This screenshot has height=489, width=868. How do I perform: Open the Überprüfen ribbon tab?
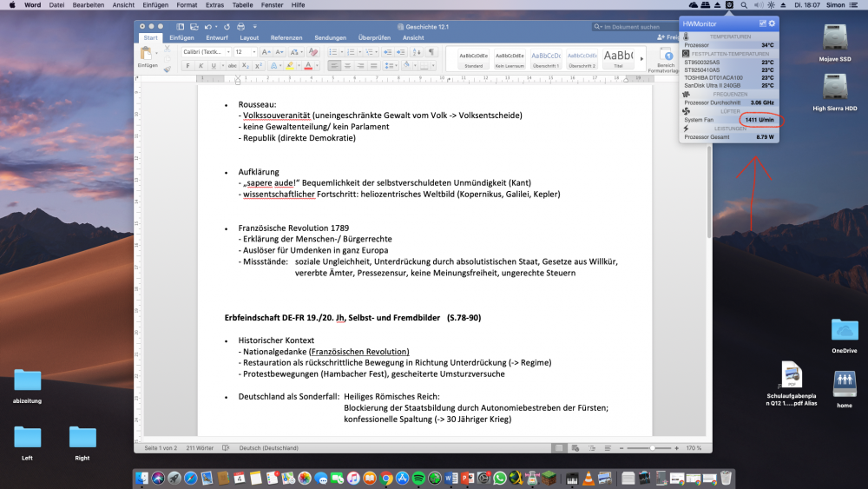pos(374,37)
